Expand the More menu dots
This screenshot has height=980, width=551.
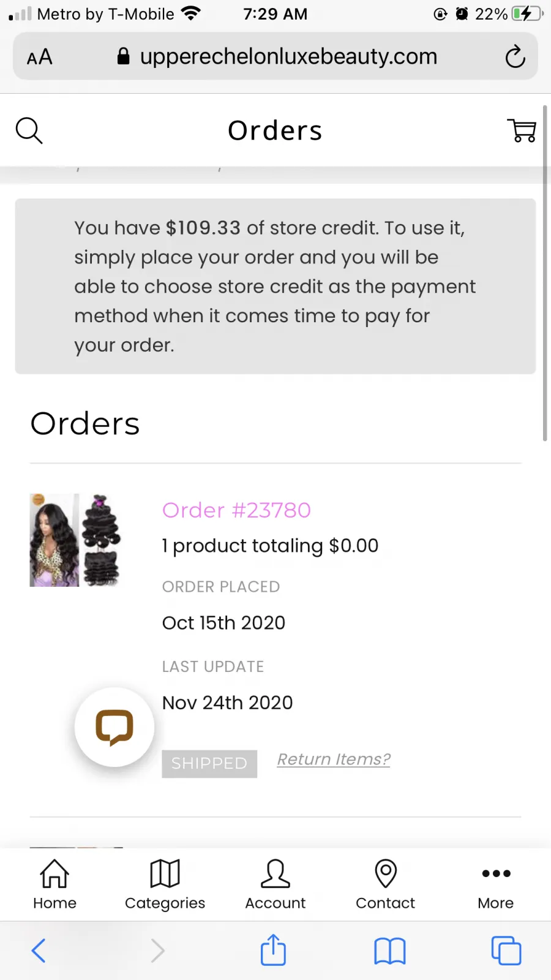pos(495,884)
